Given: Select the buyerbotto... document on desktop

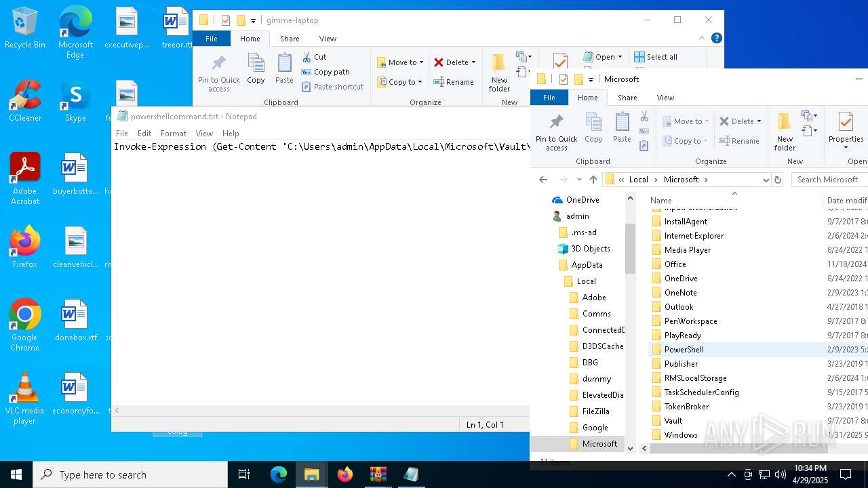Looking at the screenshot, I should pos(75,175).
